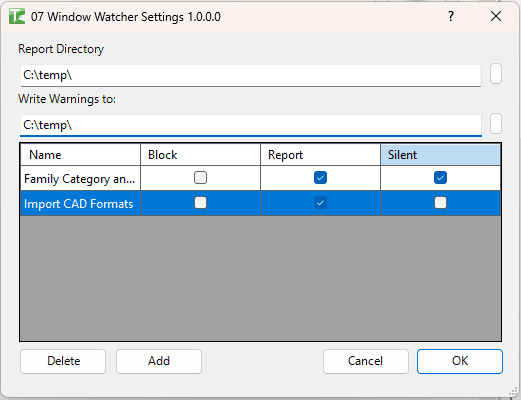Uncheck Report for Family Category row
Screen dimensions: 521x400
point(320,178)
